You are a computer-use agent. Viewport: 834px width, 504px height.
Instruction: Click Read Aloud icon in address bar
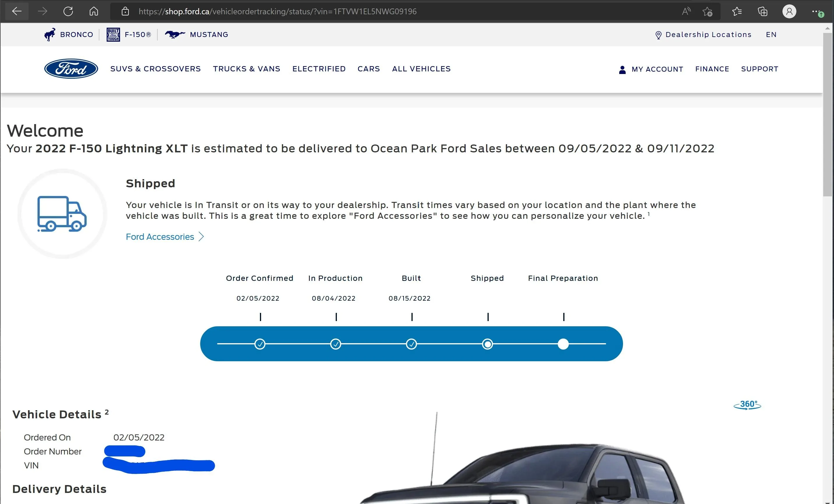pyautogui.click(x=686, y=12)
